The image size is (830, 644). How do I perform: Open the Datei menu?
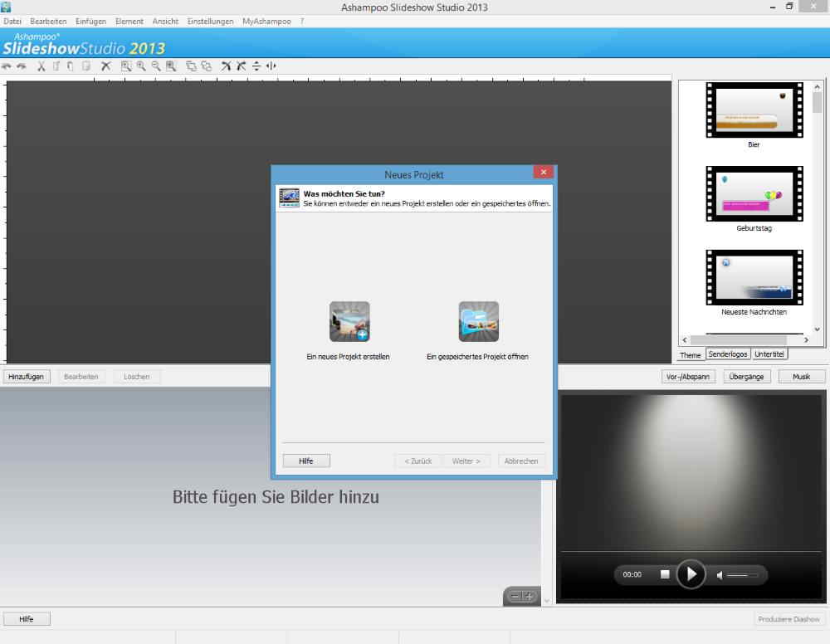tap(12, 21)
